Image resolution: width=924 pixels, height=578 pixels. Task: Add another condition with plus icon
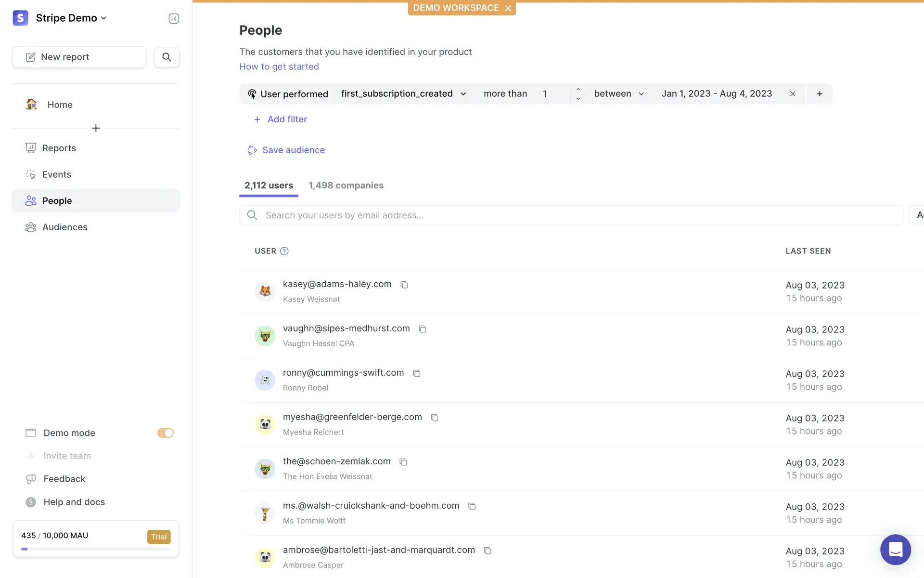[x=820, y=94]
